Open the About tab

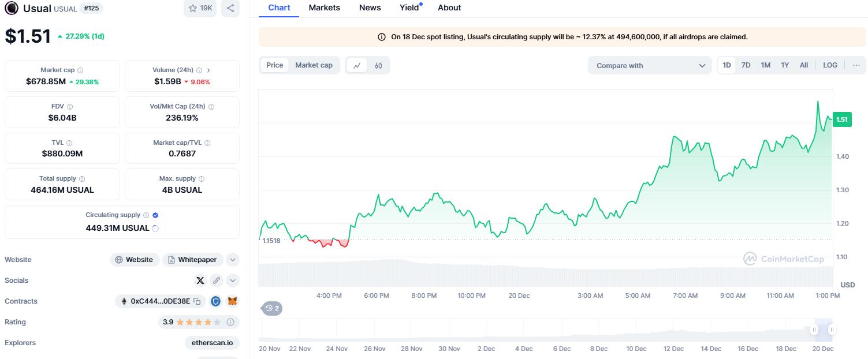[449, 8]
